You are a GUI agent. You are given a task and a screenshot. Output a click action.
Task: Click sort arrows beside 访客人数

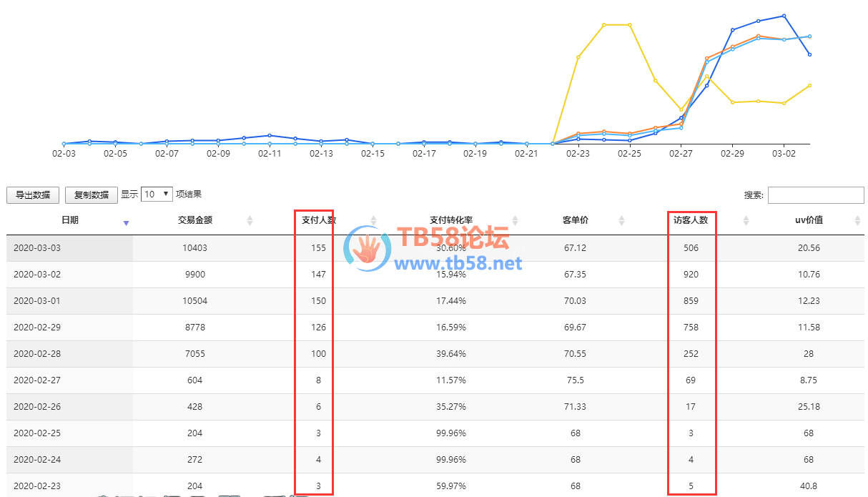coord(746,221)
